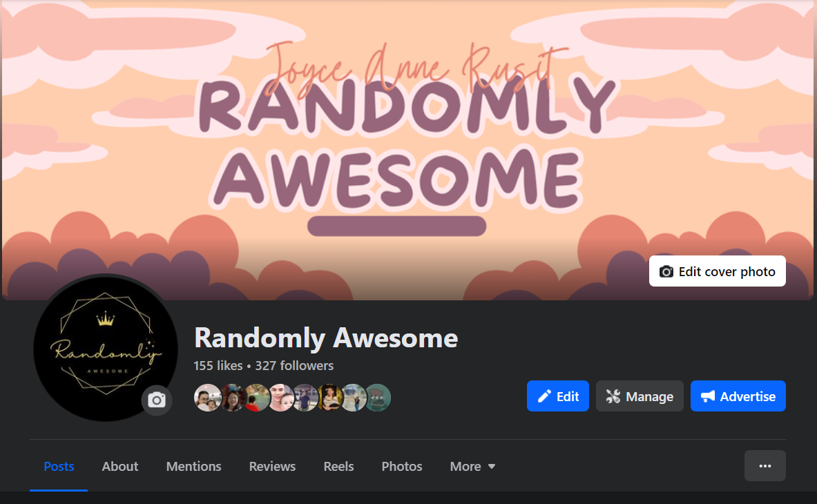This screenshot has height=504, width=817.
Task: Open the Randomly Awesome cover photo
Action: coord(406,150)
